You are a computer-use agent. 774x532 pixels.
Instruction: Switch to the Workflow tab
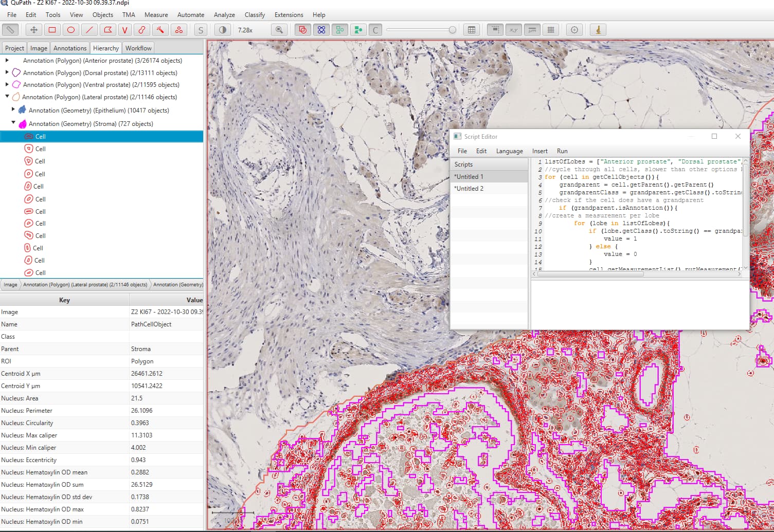(138, 48)
